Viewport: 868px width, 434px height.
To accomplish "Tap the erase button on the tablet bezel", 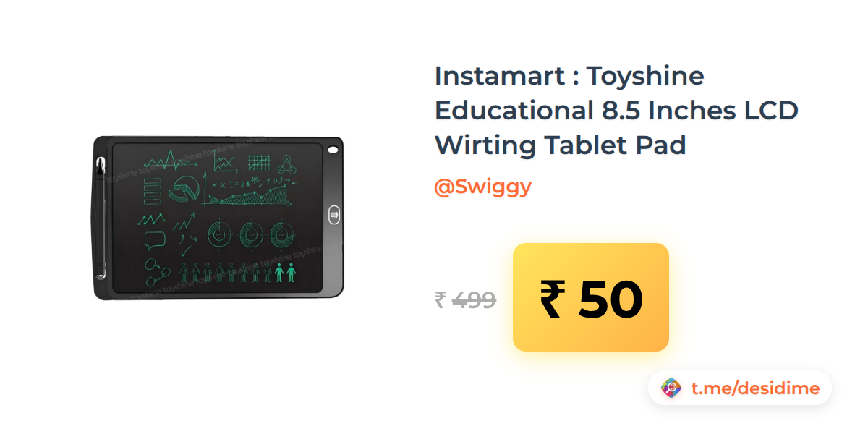I will tap(333, 215).
